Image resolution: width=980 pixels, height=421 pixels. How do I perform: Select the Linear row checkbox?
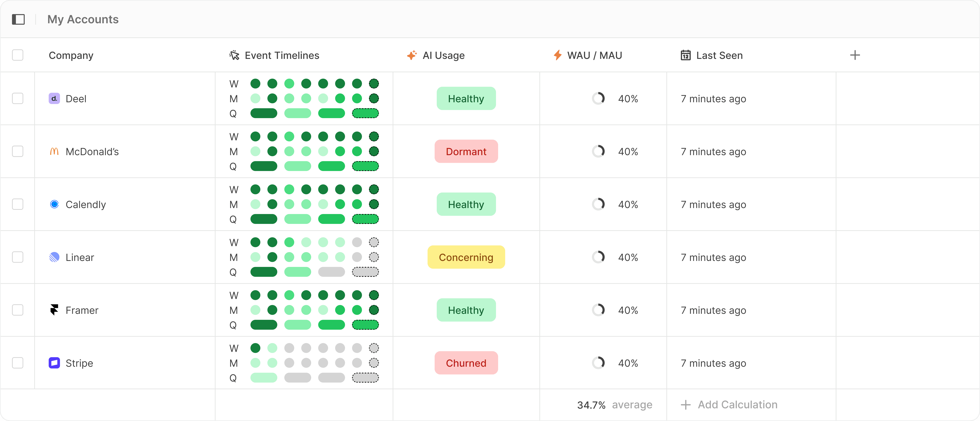click(17, 257)
